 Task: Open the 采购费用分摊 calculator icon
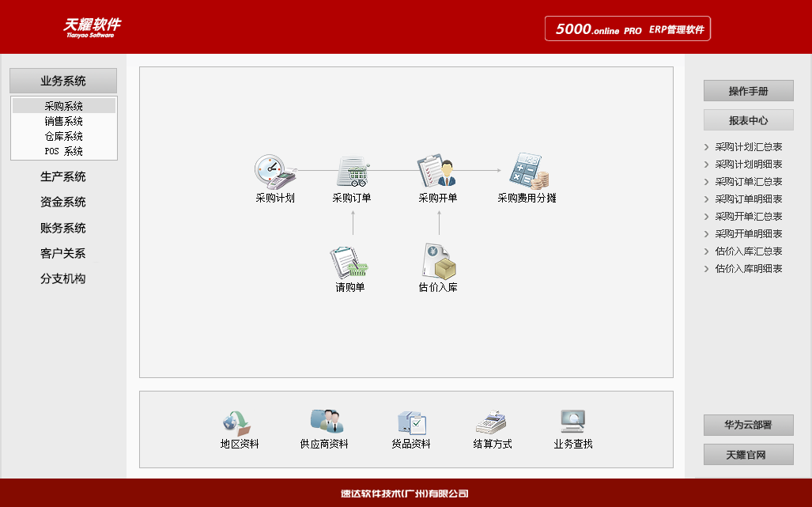[528, 170]
